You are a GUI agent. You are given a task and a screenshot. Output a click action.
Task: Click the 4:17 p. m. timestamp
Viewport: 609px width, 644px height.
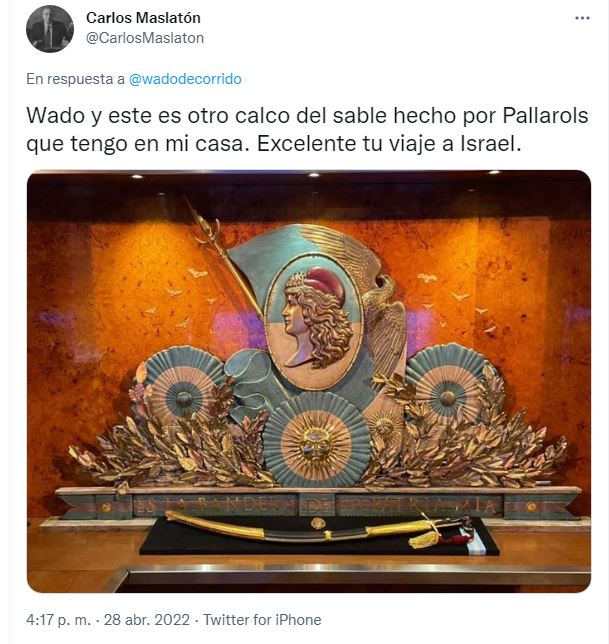58,619
